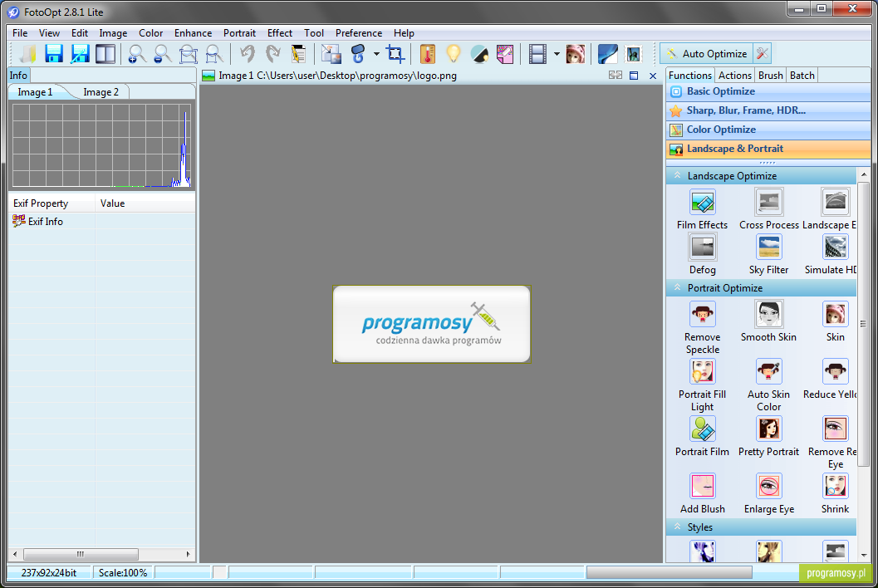Click the histogram graph
Viewport: 878px width, 588px height.
pyautogui.click(x=101, y=145)
